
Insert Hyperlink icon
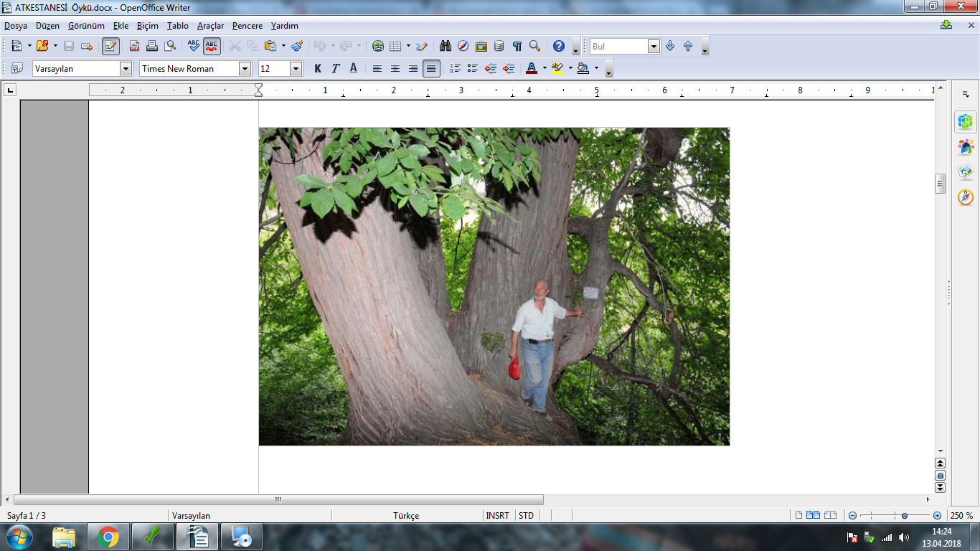378,46
